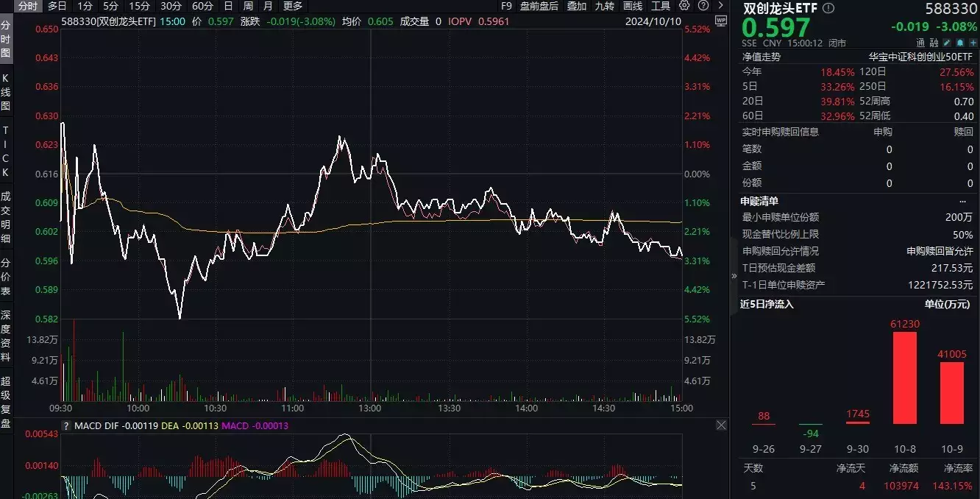Switch to the 30分 period tab
Image resolution: width=980 pixels, height=499 pixels.
click(171, 6)
